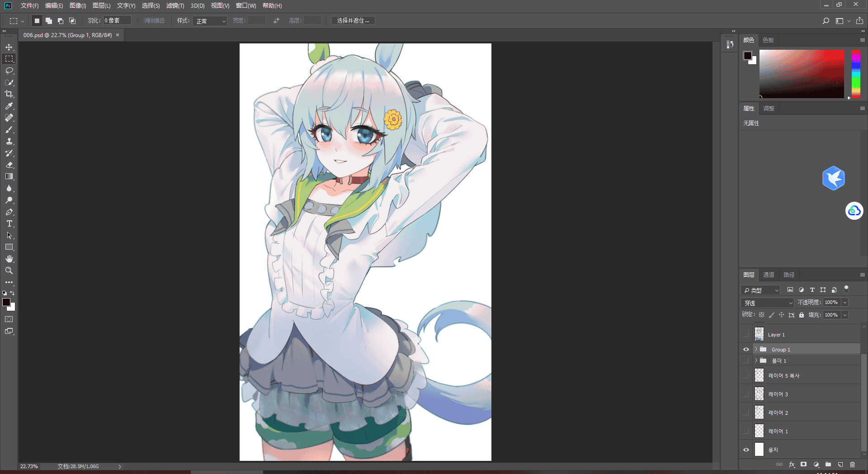Select the Eraser tool
Image resolution: width=868 pixels, height=474 pixels.
9,165
